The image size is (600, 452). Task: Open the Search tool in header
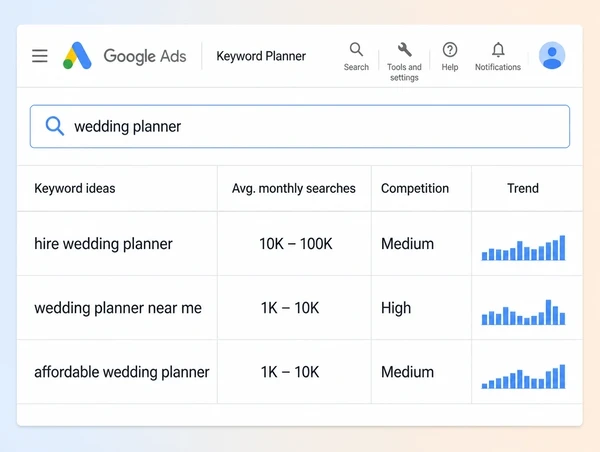click(x=356, y=57)
